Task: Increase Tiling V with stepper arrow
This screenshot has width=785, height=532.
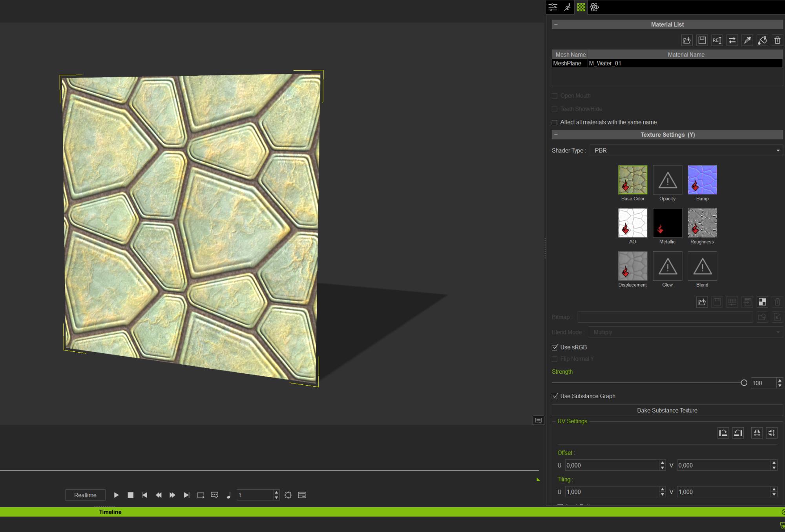Action: [x=774, y=489]
